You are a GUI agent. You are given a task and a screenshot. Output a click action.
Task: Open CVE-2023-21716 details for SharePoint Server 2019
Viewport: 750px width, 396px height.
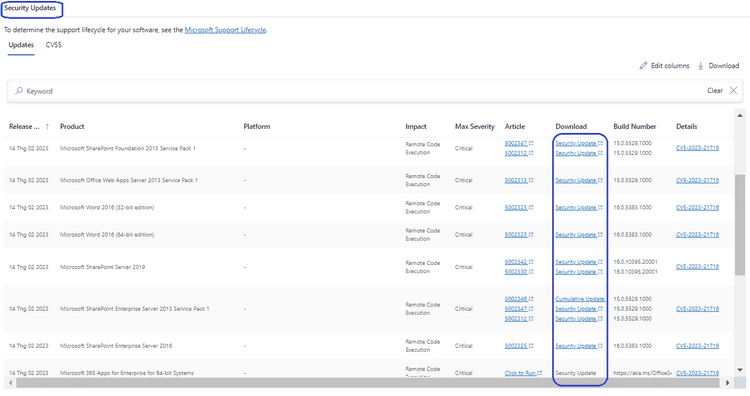pyautogui.click(x=697, y=267)
